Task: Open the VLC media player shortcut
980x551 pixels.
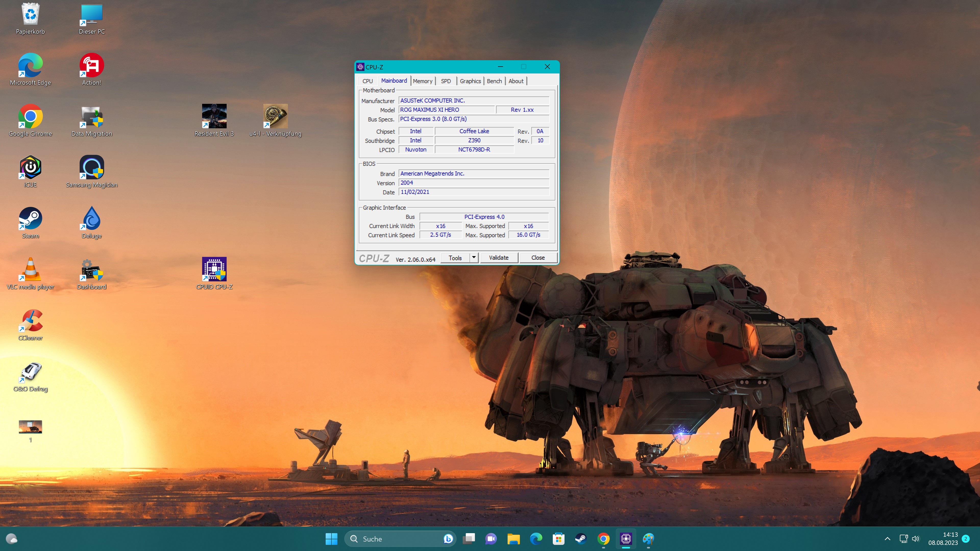Action: pos(30,270)
